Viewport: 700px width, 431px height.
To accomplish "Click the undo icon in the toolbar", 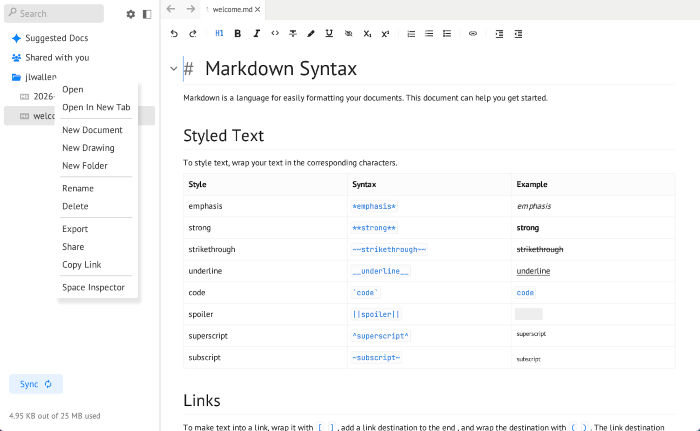I will [174, 33].
